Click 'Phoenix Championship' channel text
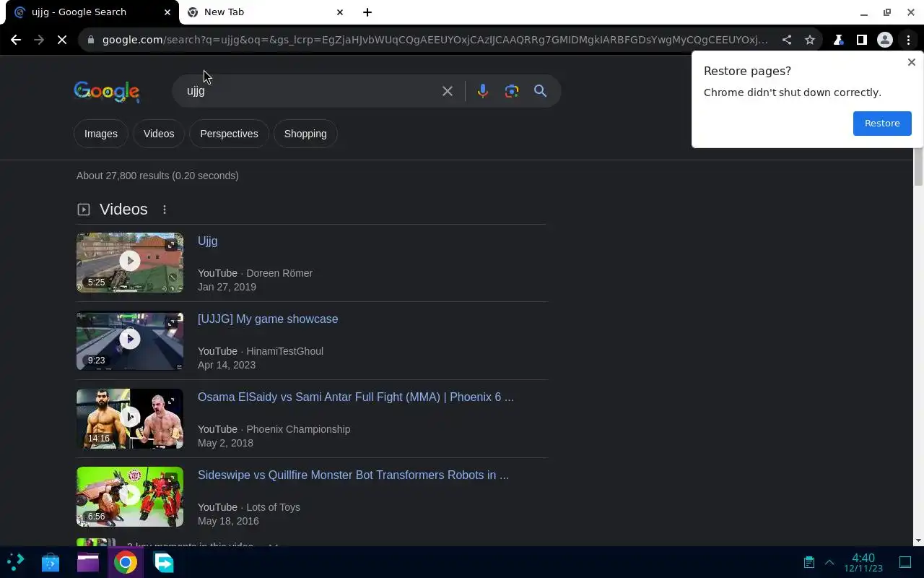924x578 pixels. (298, 429)
